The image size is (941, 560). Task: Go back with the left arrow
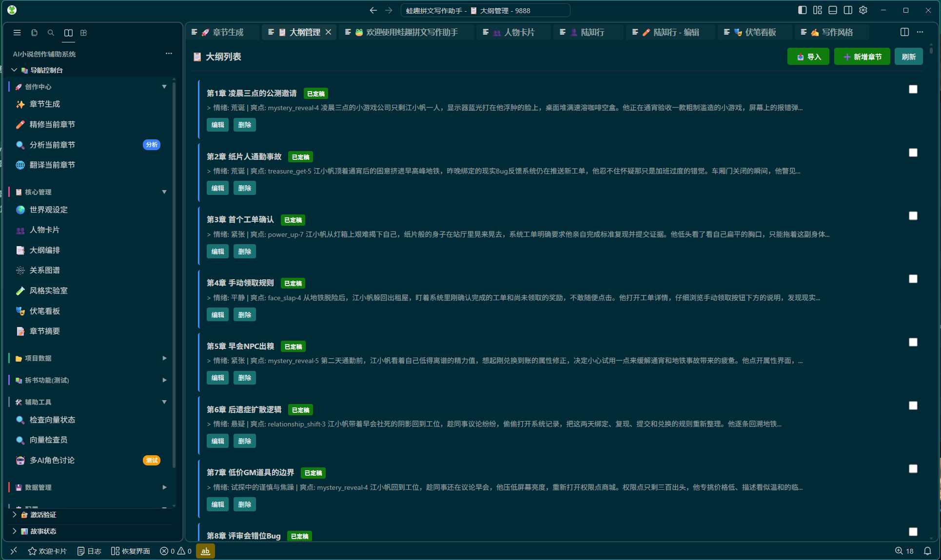point(373,10)
